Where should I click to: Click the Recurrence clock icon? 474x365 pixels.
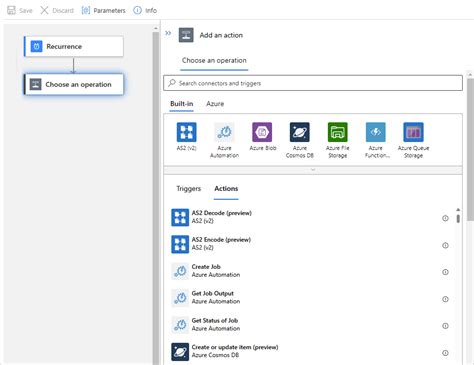(36, 46)
